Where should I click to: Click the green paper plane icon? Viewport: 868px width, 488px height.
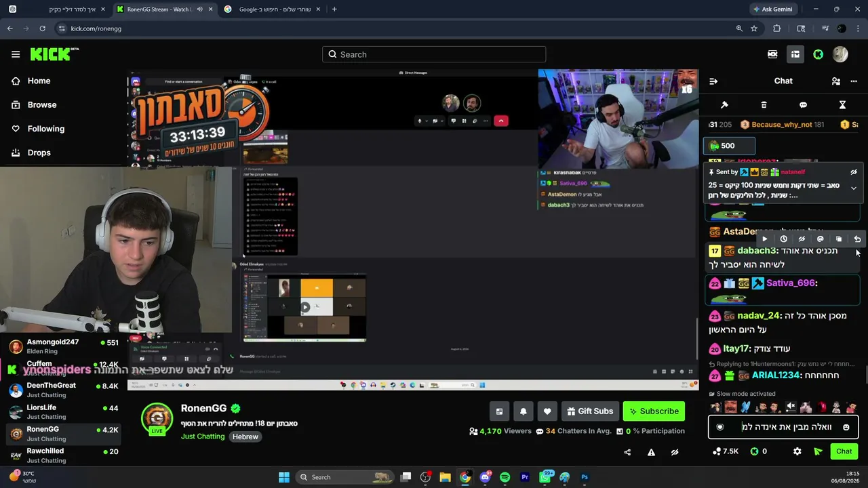tap(818, 451)
